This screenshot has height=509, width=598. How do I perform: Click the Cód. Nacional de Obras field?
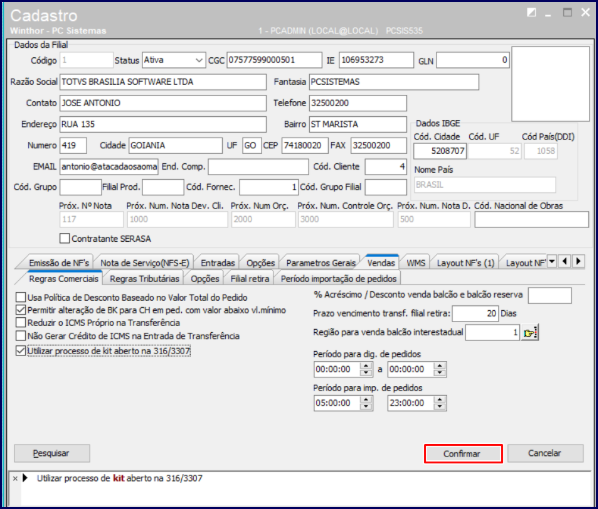point(531,220)
